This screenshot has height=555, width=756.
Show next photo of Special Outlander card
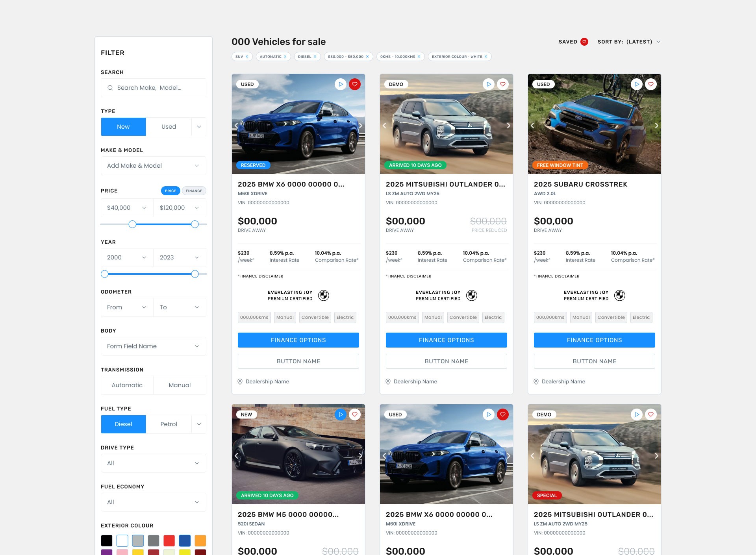click(656, 456)
